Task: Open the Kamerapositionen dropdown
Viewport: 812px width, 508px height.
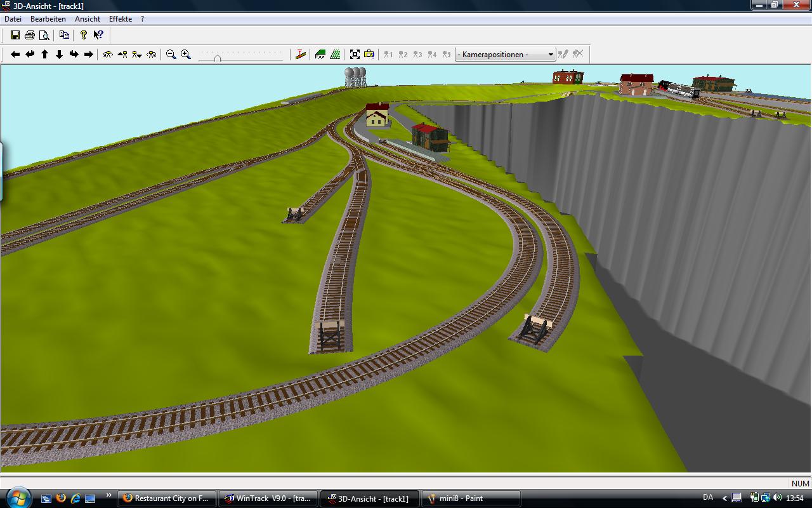Action: point(506,55)
